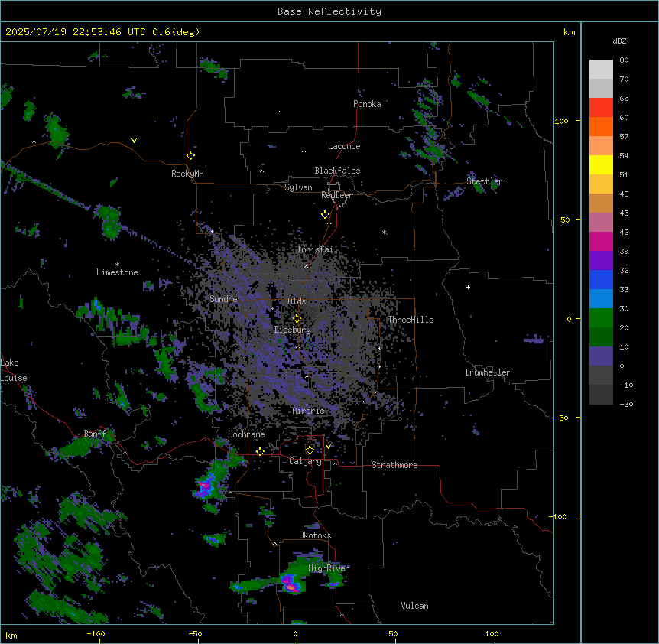Select the ThreeHills label

(x=411, y=320)
